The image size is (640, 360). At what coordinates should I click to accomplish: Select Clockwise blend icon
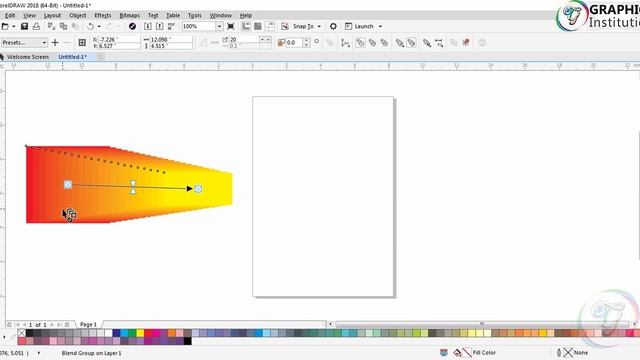[x=372, y=42]
